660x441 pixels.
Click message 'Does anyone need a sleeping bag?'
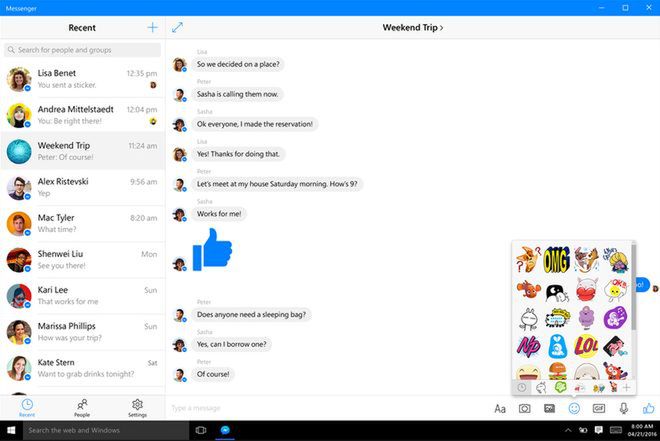tap(251, 314)
